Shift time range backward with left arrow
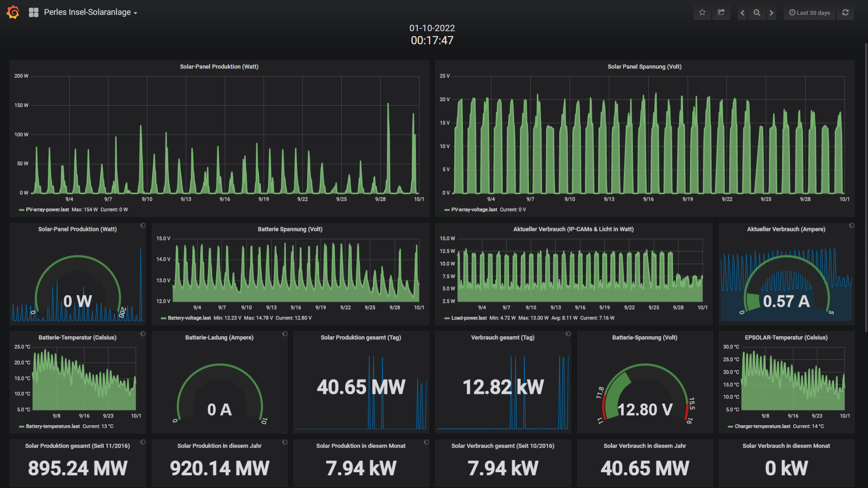 click(x=742, y=13)
